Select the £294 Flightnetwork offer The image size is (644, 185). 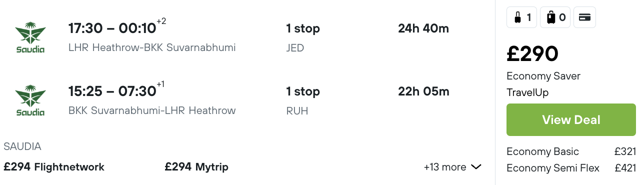click(54, 167)
